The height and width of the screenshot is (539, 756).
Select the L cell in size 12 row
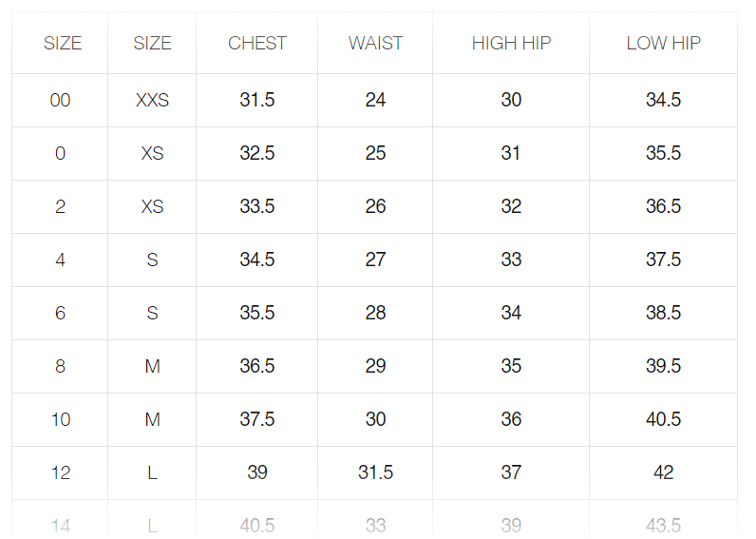(152, 472)
